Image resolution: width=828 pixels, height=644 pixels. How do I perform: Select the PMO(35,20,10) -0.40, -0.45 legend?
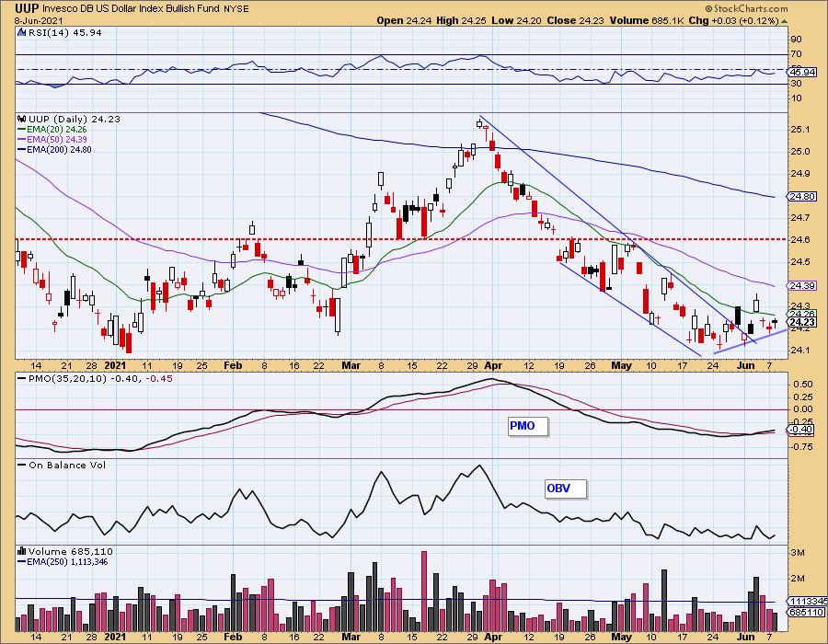click(95, 378)
